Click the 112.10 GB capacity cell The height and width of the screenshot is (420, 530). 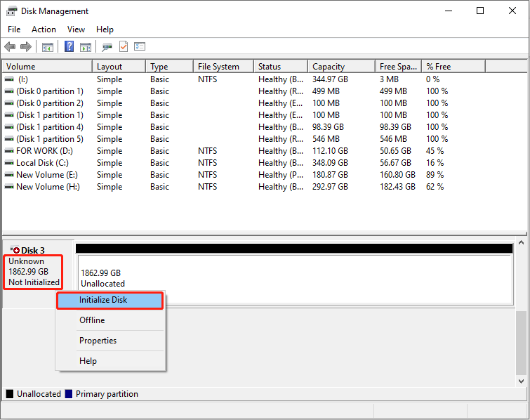(330, 151)
